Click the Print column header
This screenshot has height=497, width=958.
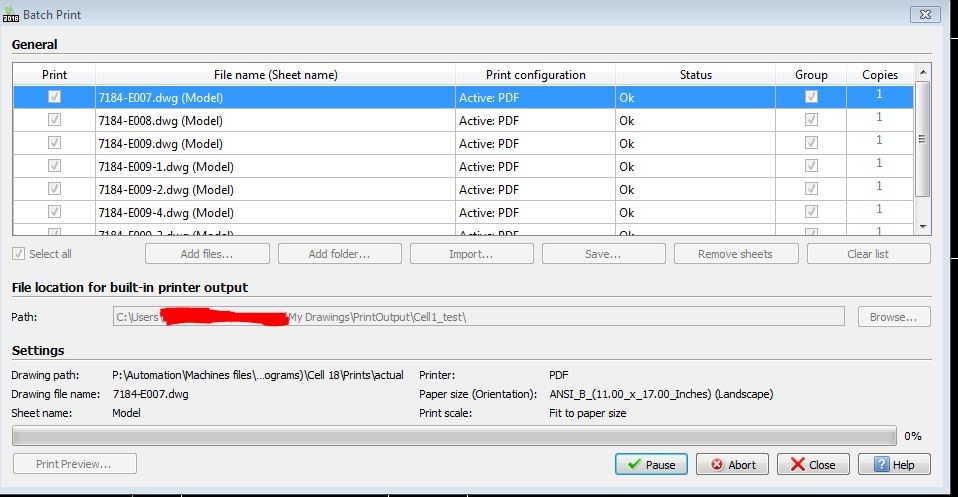pyautogui.click(x=54, y=75)
